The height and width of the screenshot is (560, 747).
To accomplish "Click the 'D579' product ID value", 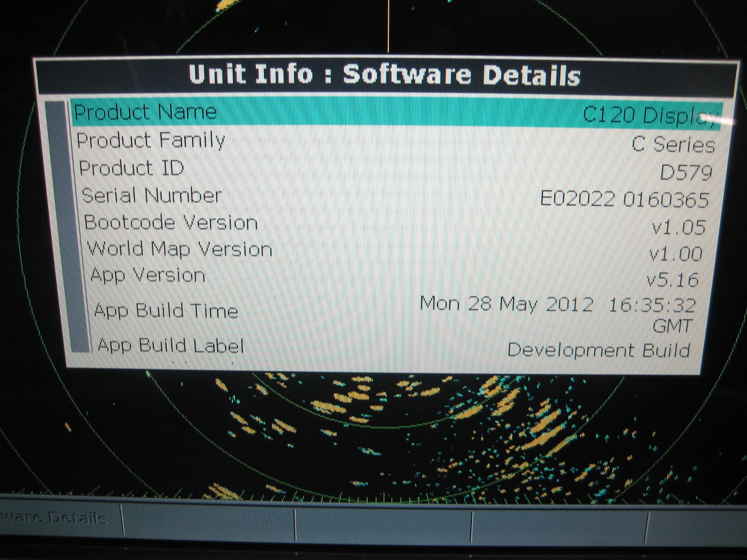I will 686,173.
